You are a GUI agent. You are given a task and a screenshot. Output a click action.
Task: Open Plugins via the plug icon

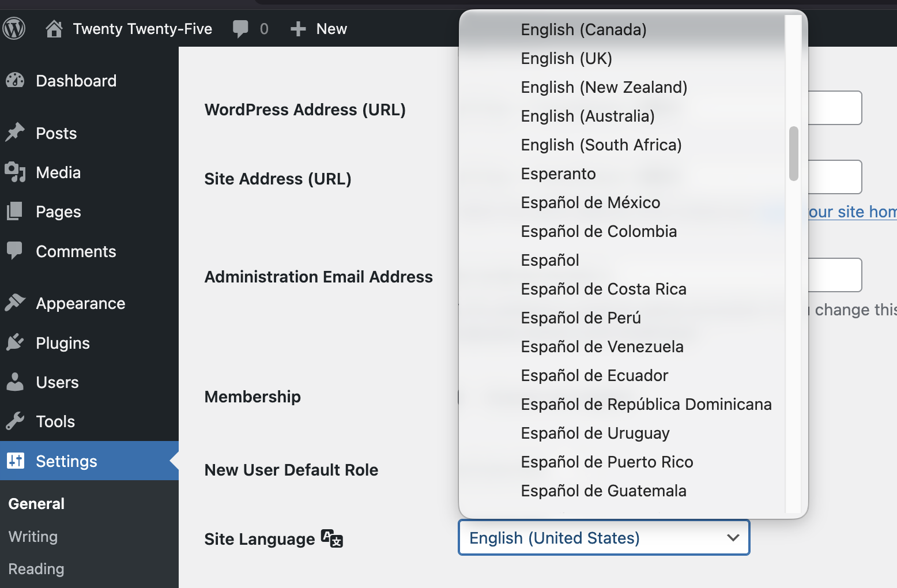[16, 342]
